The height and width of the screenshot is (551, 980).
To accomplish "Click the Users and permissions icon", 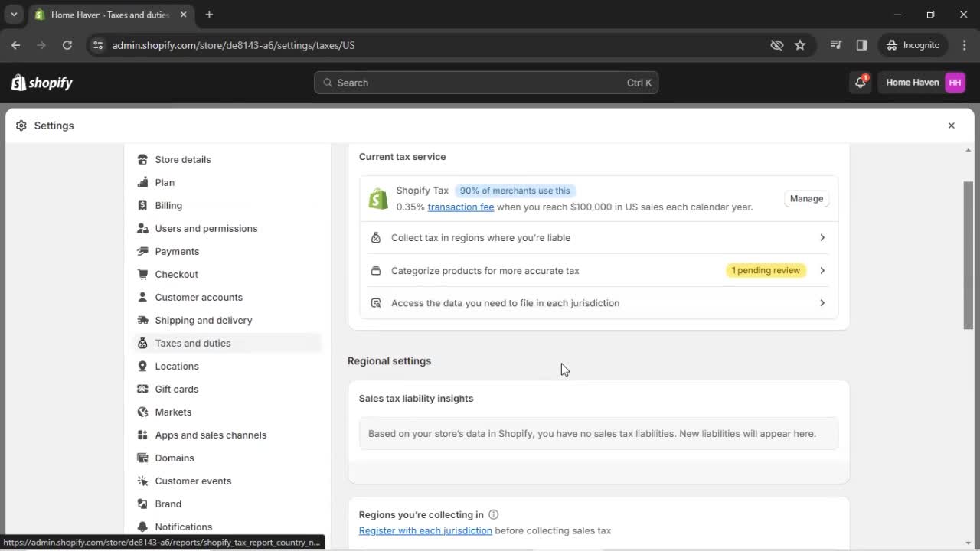I will 142,228.
